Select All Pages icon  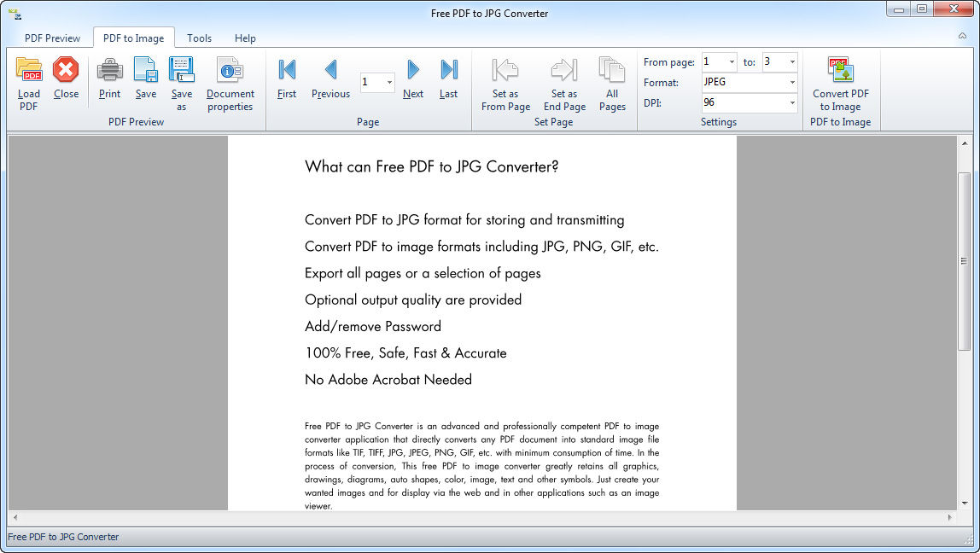point(612,69)
